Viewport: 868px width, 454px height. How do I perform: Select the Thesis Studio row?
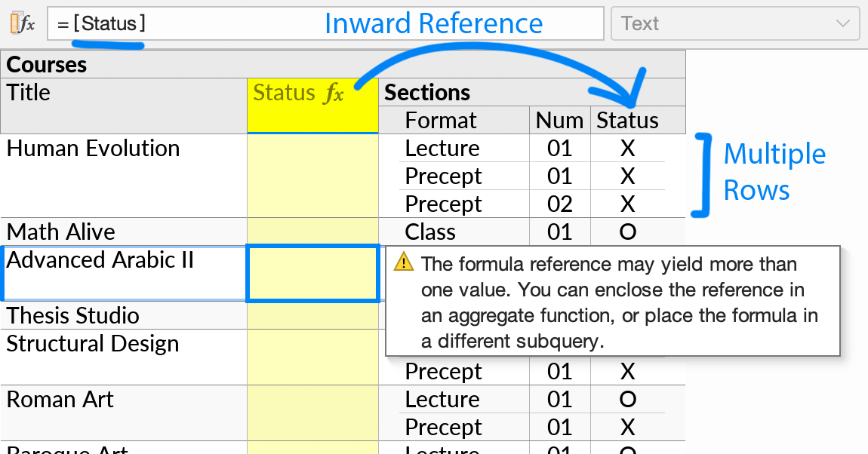tap(72, 315)
